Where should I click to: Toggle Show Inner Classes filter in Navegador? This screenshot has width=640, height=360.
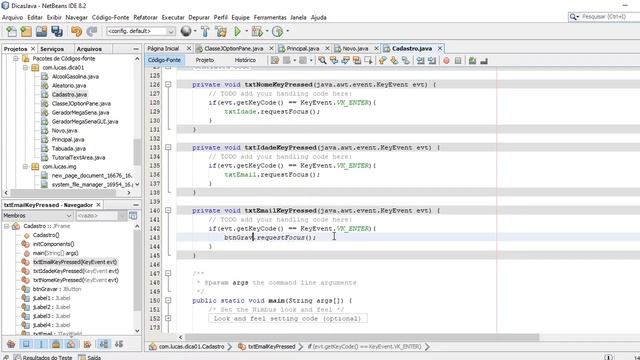pos(71,344)
